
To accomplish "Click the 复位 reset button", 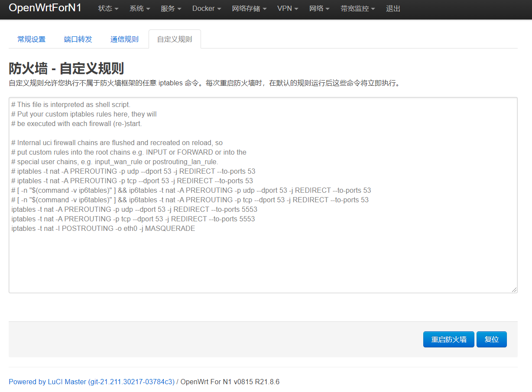I will click(x=492, y=339).
